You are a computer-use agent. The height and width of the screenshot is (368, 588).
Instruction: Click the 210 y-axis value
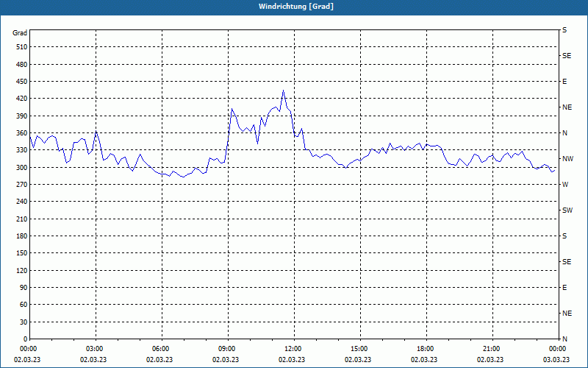coord(22,219)
